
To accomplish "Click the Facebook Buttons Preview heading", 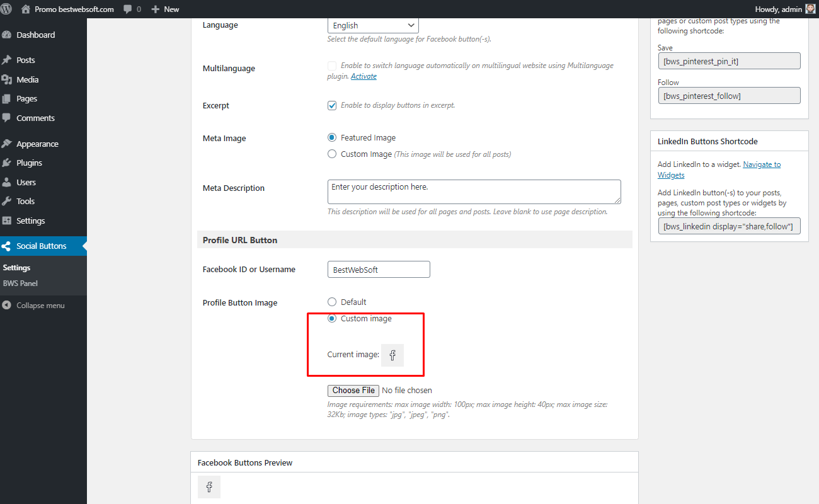I will [245, 462].
